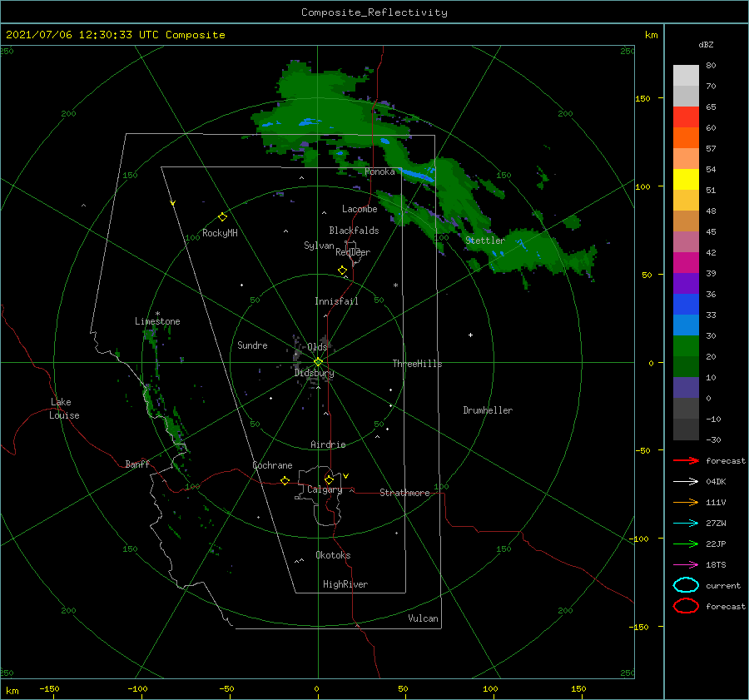Click the Sylvan label
This screenshot has height=700, width=749.
[x=319, y=246]
